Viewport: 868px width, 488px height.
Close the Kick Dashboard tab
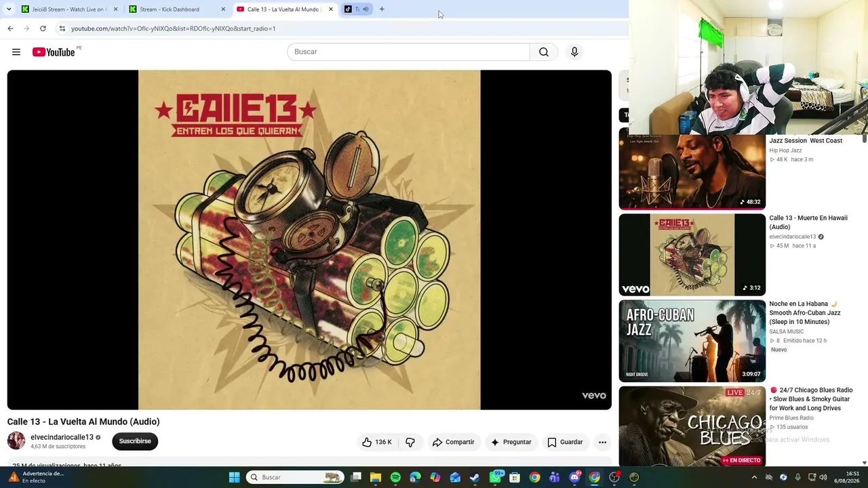[x=223, y=9]
